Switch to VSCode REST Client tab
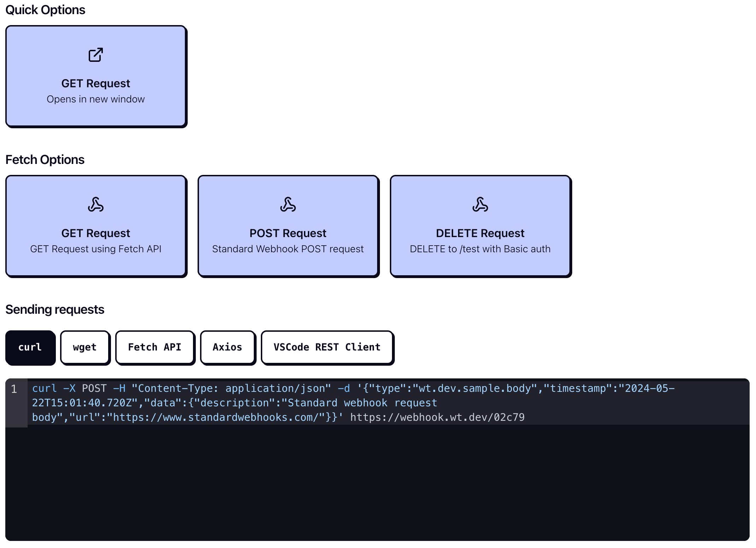Image resolution: width=756 pixels, height=548 pixels. 328,348
